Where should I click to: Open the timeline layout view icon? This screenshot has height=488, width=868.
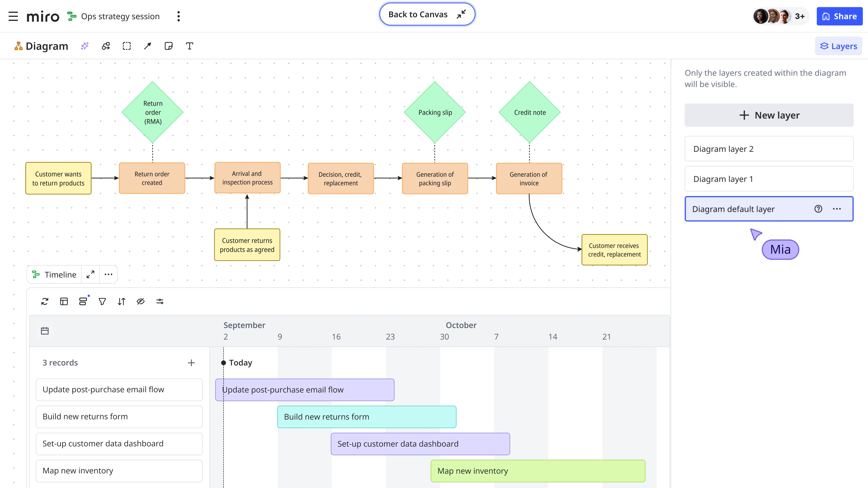(64, 301)
